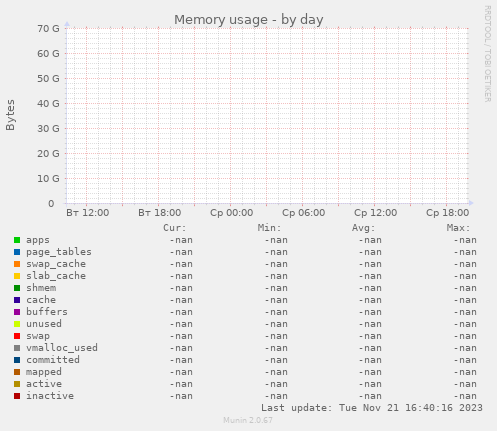
Task: Click the '70 G' y-axis label
Action: [x=48, y=29]
